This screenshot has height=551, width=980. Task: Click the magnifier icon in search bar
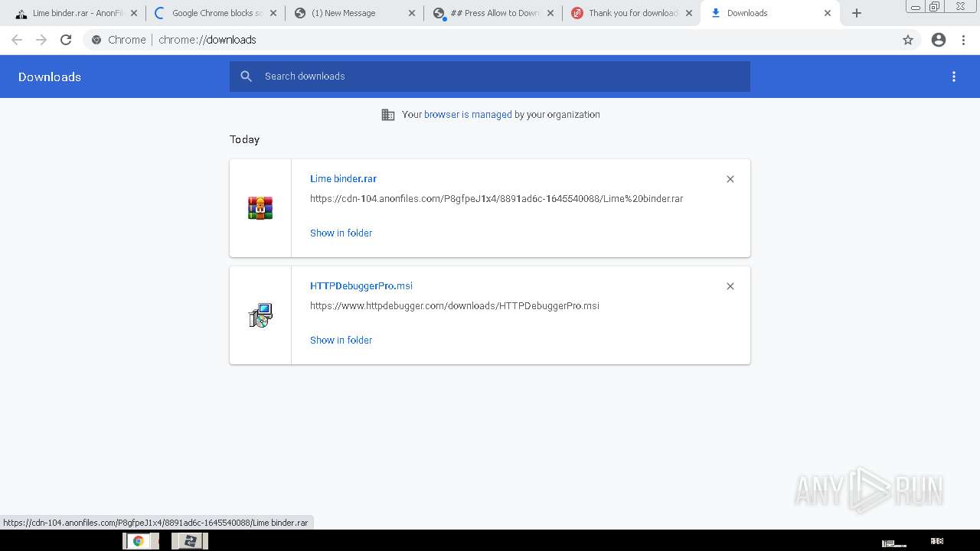246,77
